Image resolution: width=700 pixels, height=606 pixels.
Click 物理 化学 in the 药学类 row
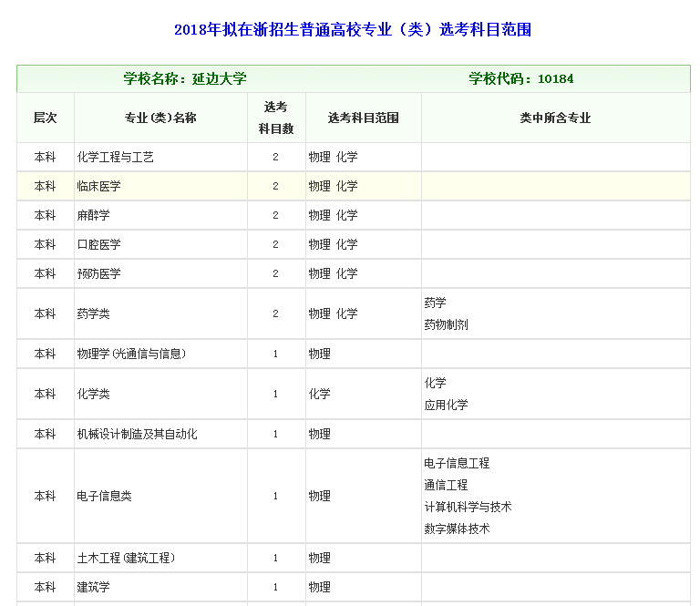pyautogui.click(x=333, y=313)
